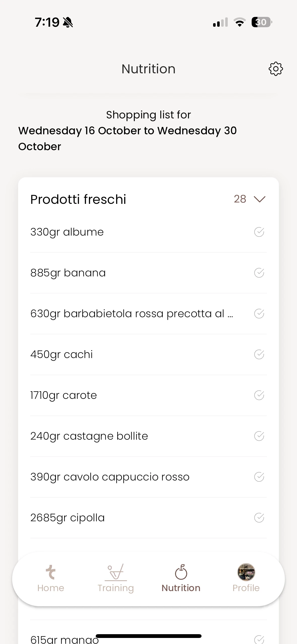Image resolution: width=297 pixels, height=644 pixels.
Task: Tap the Training kettlebell icon
Action: (x=116, y=572)
